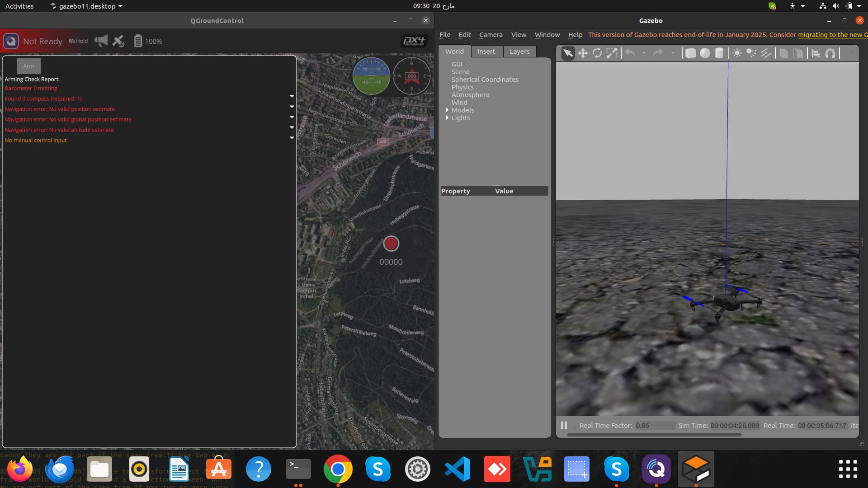Expand the 'Found 0 compass' error details

click(292, 96)
